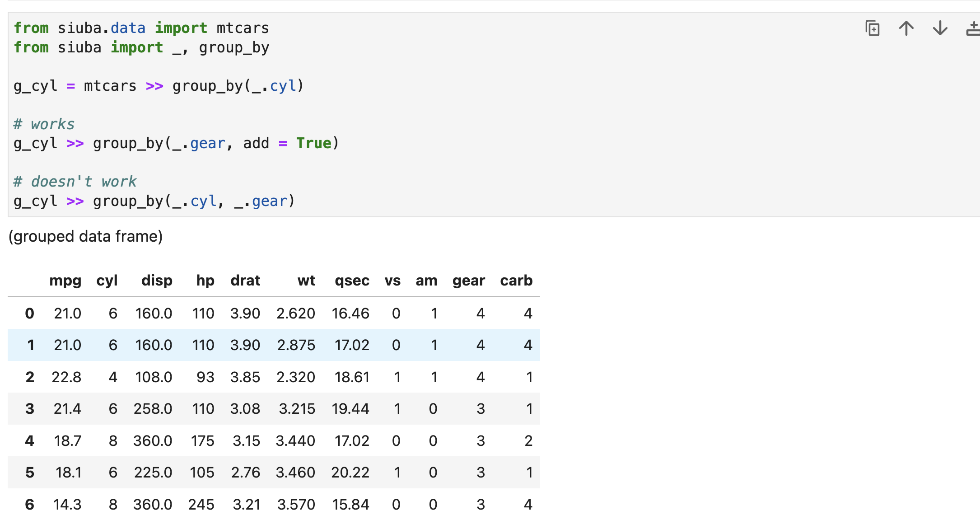Select the gear column header
Viewport: 980px width, 515px height.
[x=468, y=281]
